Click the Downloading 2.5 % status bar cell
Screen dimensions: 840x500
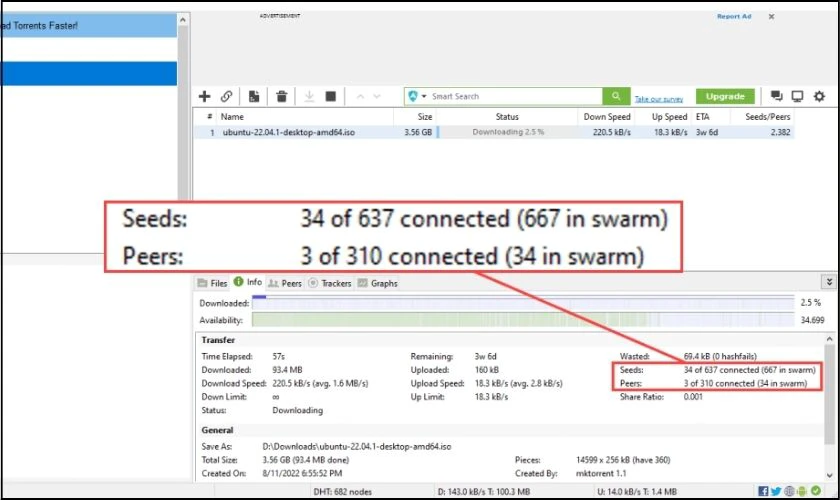click(507, 132)
